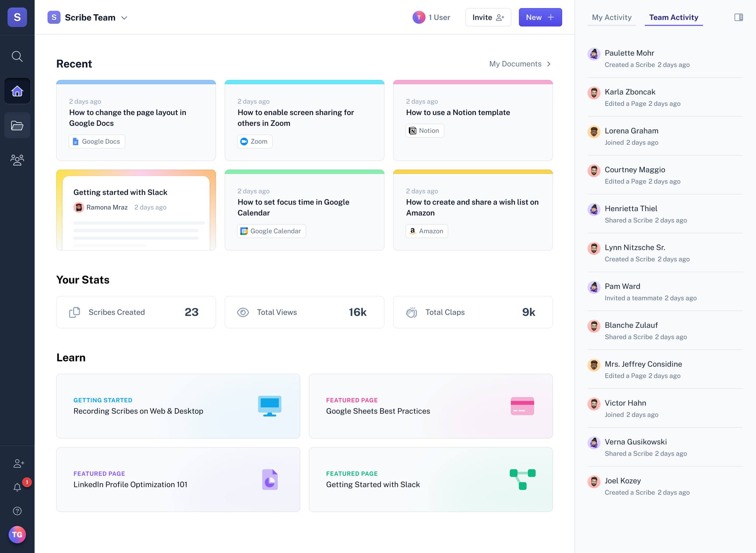Click the Total Views value 16k

358,312
